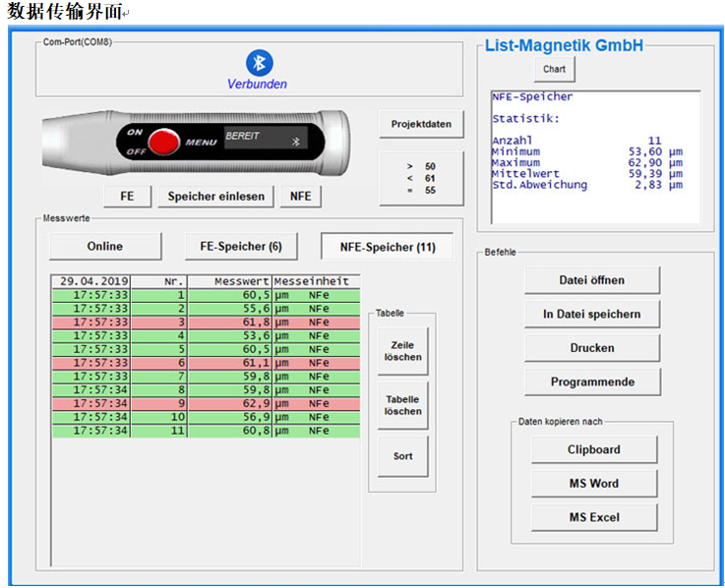Screen dimensions: 725x588
Task: Select row 11 with value 60,8
Action: [207, 431]
